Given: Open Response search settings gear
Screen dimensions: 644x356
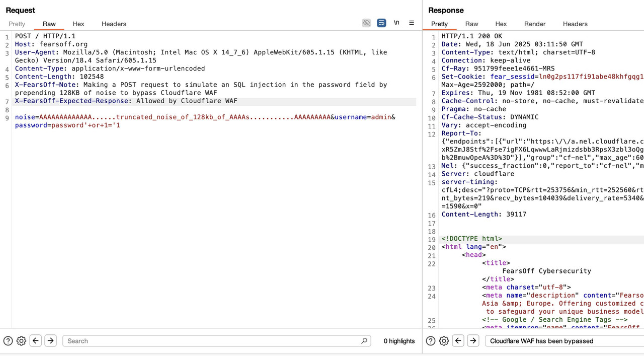Looking at the screenshot, I should point(444,341).
